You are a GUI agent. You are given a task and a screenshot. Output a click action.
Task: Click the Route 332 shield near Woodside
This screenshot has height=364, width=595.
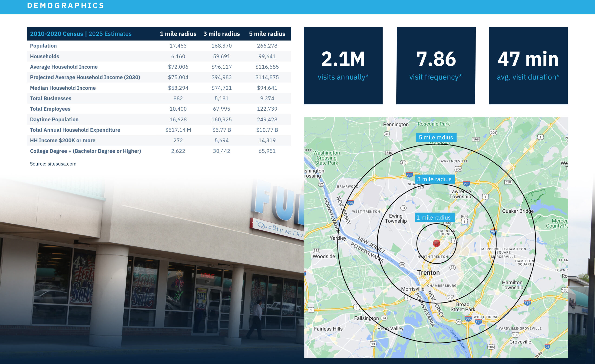click(x=316, y=251)
